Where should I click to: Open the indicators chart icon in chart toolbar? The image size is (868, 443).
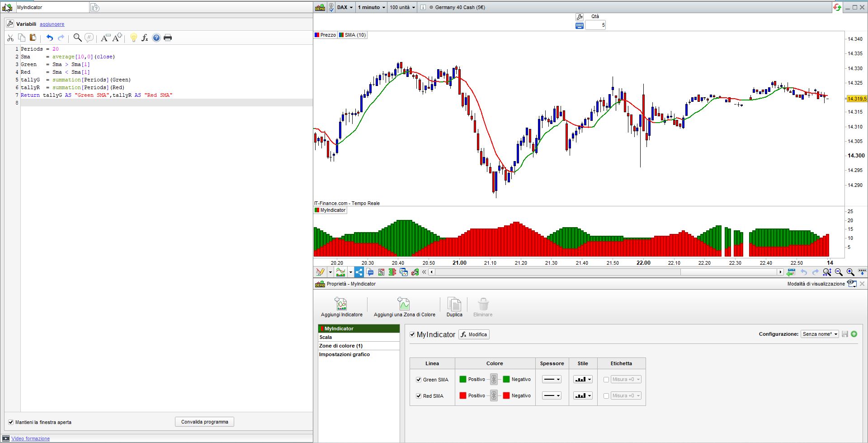point(340,272)
